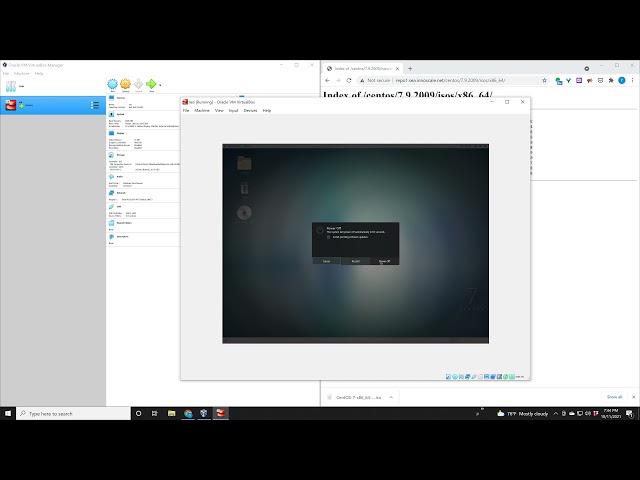The image size is (640, 480).
Task: Expand the dropdown arrow beside the Show button
Action: coord(160,85)
